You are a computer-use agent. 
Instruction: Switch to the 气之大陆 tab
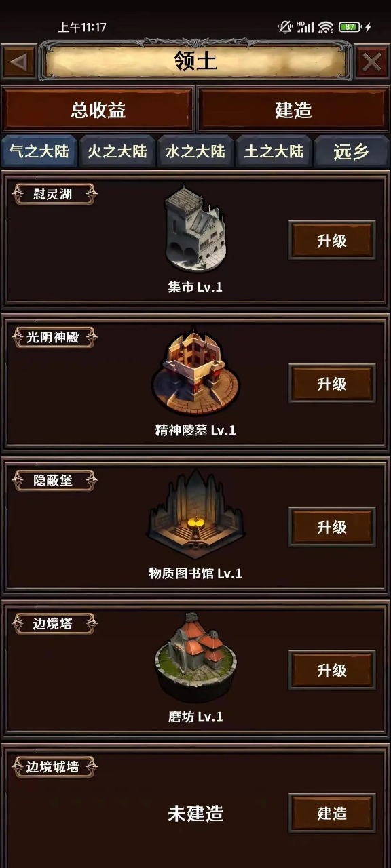pos(39,151)
